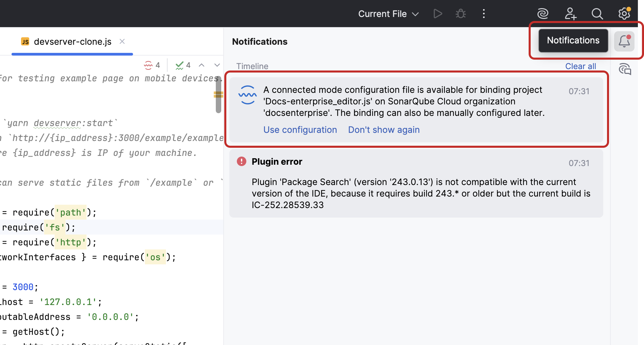The width and height of the screenshot is (644, 345).
Task: Start a Code With Me session
Action: [570, 14]
